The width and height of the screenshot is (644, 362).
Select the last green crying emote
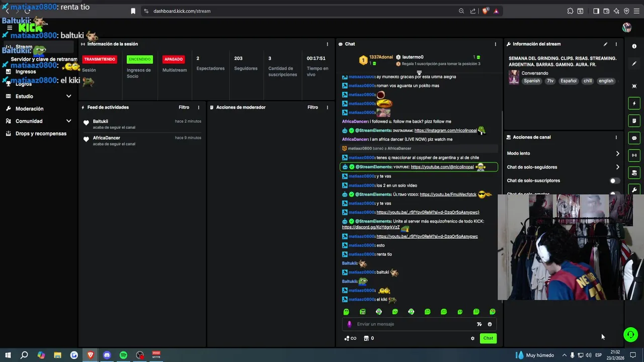(x=493, y=312)
